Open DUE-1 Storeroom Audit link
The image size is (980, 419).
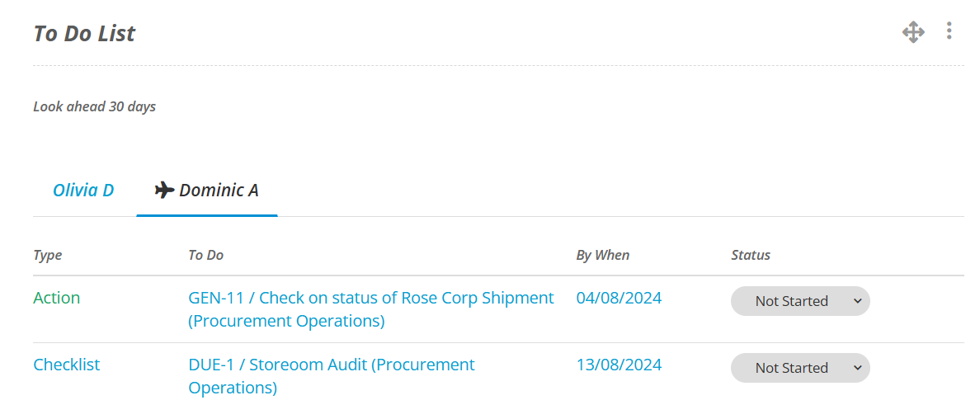pos(332,376)
